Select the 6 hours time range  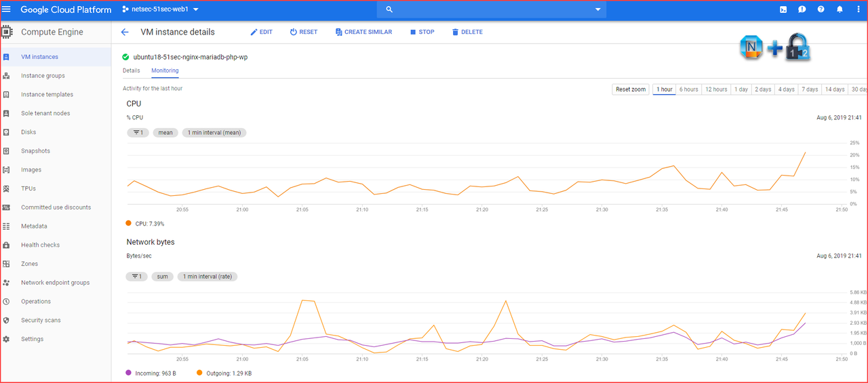coord(689,89)
